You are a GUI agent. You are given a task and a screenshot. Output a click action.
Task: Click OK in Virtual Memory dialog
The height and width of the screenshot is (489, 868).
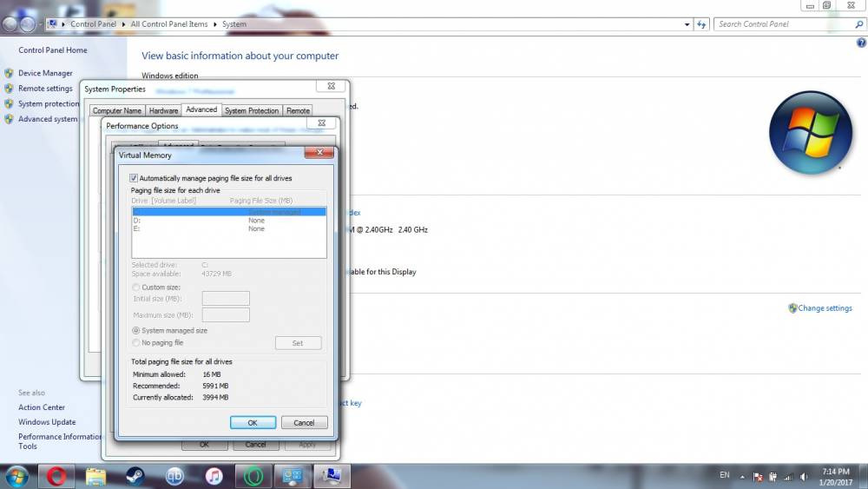[253, 422]
